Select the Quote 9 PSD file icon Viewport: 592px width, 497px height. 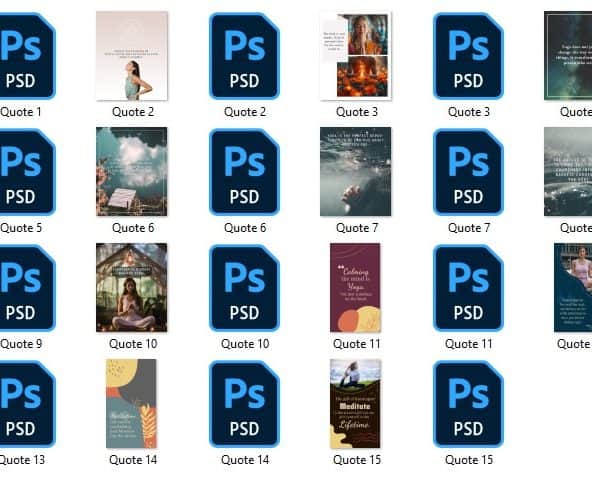(27, 288)
